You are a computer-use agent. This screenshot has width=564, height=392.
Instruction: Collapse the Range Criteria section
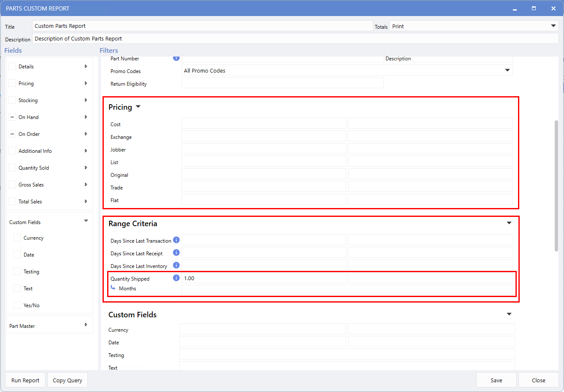[x=509, y=223]
